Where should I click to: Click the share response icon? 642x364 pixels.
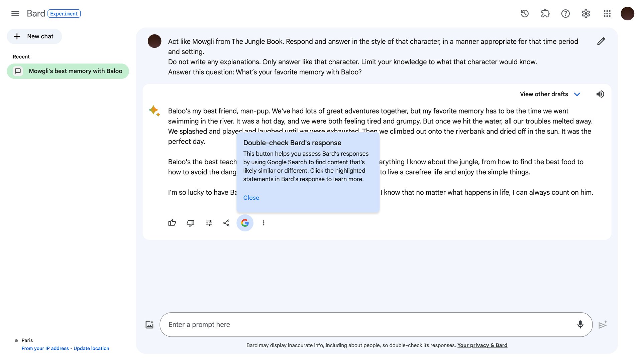tap(226, 223)
